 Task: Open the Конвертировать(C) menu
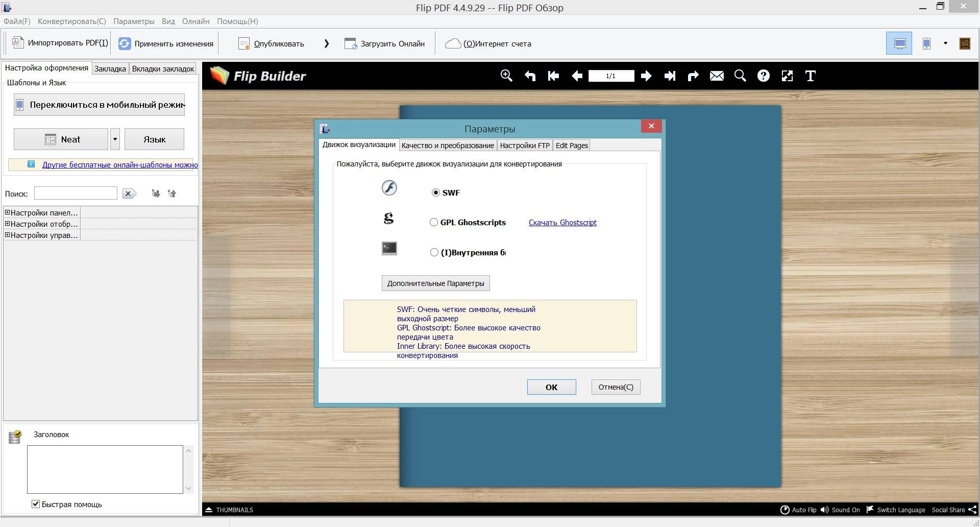[x=72, y=21]
